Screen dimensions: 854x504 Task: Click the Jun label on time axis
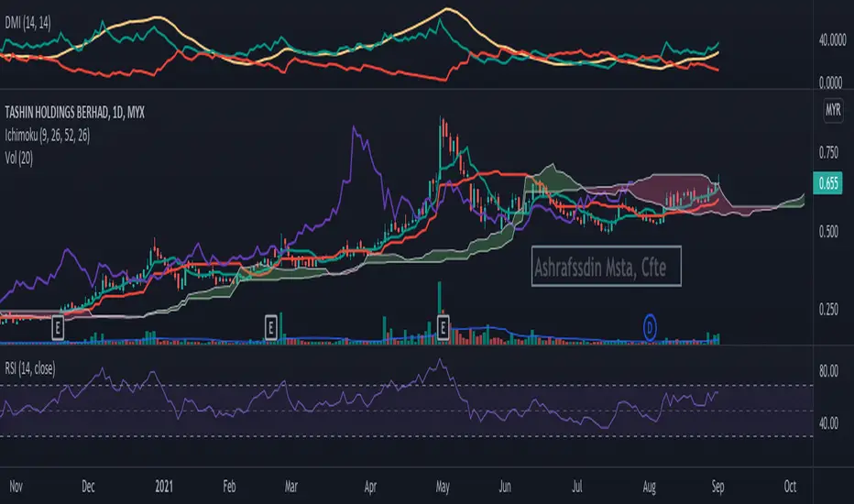click(x=505, y=486)
